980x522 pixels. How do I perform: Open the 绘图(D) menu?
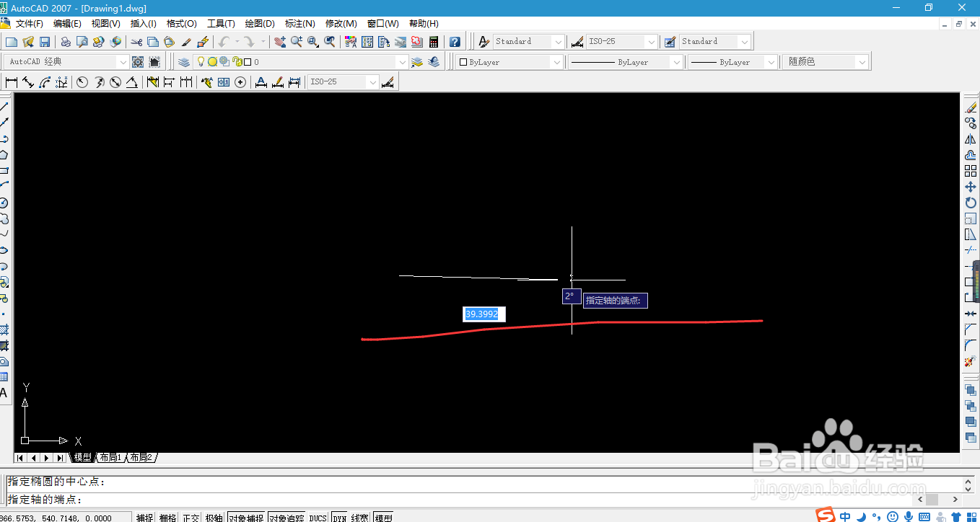(x=260, y=24)
